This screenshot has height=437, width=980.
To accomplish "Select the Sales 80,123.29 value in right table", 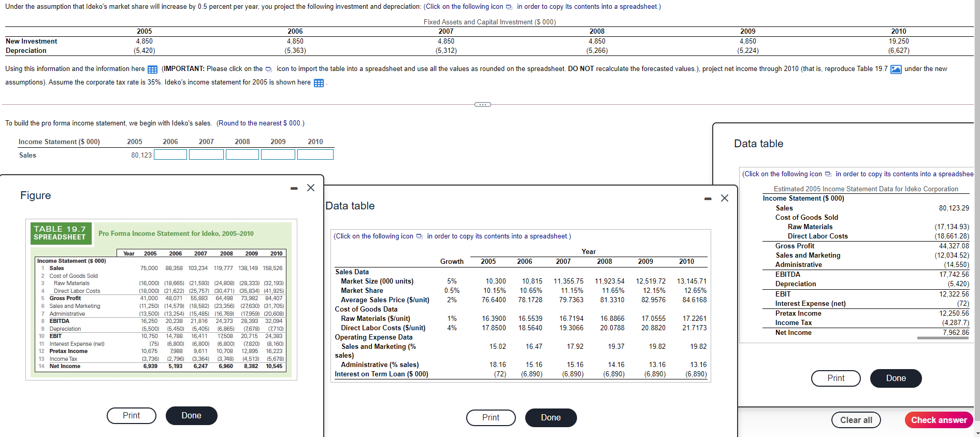I will coord(954,208).
